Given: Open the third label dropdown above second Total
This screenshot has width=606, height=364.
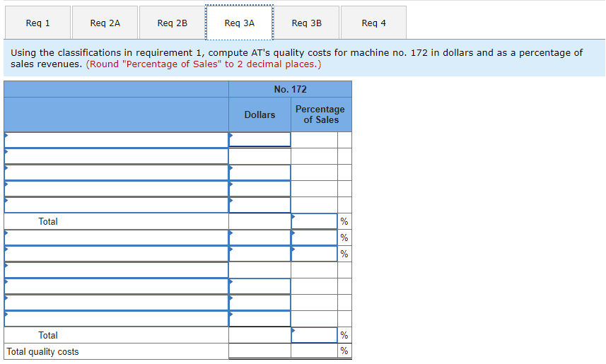Looking at the screenshot, I should click(x=117, y=286).
